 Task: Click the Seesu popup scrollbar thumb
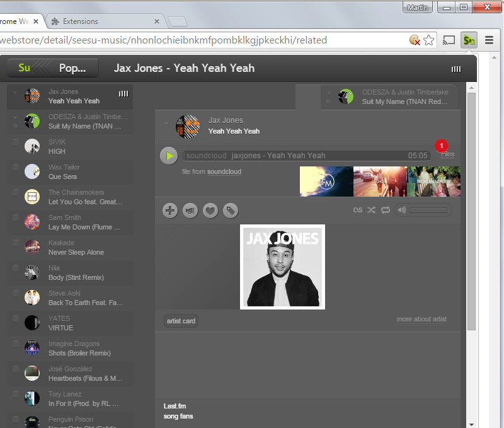tap(471, 211)
